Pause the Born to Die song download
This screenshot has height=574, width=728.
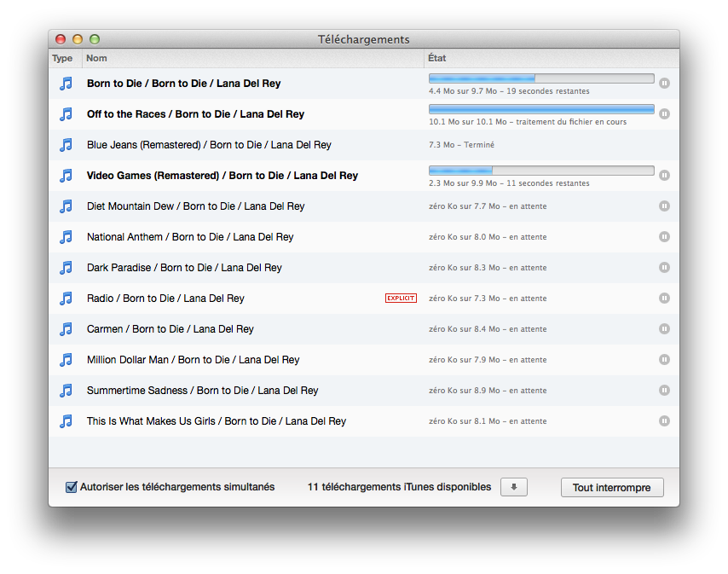click(x=664, y=84)
